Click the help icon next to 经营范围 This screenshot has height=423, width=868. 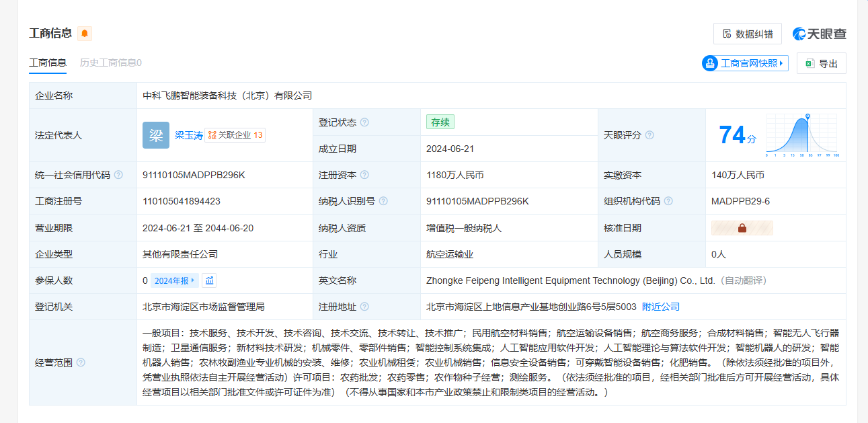tap(81, 362)
